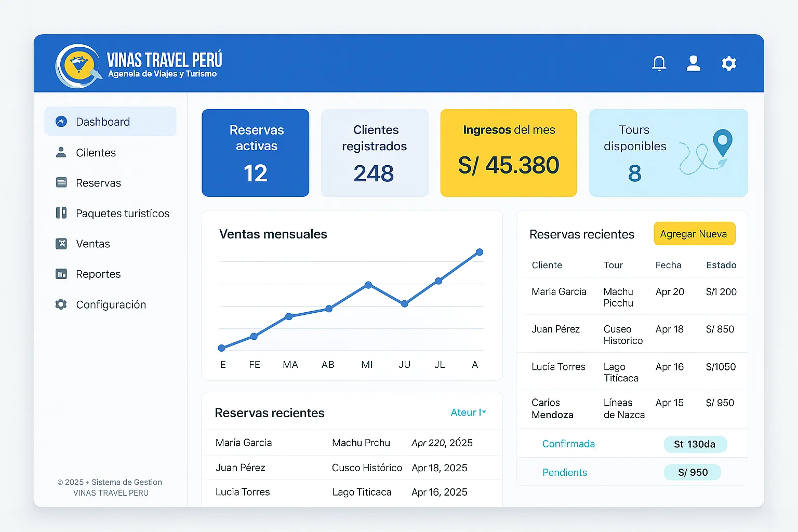
Task: Expand the Configuración sidebar entry
Action: [x=111, y=304]
